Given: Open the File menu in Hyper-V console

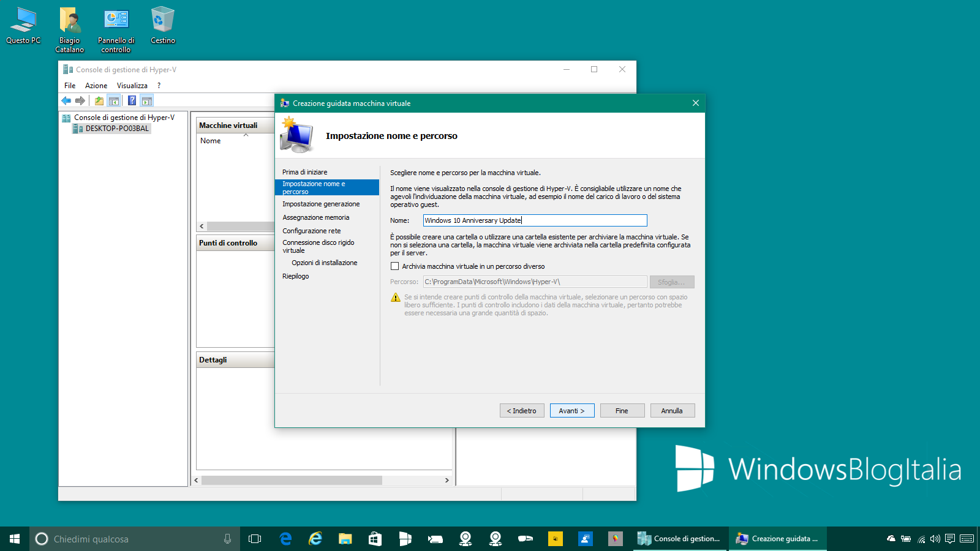Looking at the screenshot, I should point(70,86).
